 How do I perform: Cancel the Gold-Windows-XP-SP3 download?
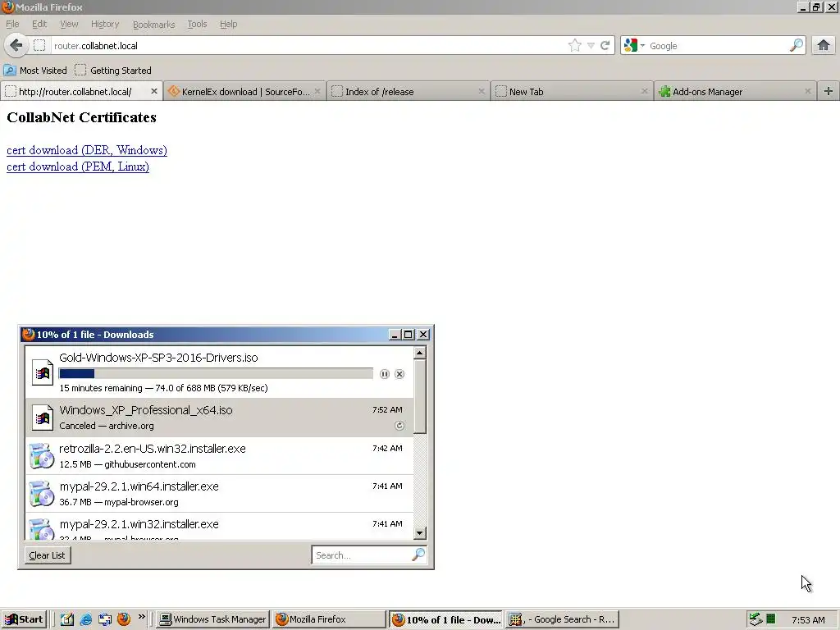pos(399,374)
